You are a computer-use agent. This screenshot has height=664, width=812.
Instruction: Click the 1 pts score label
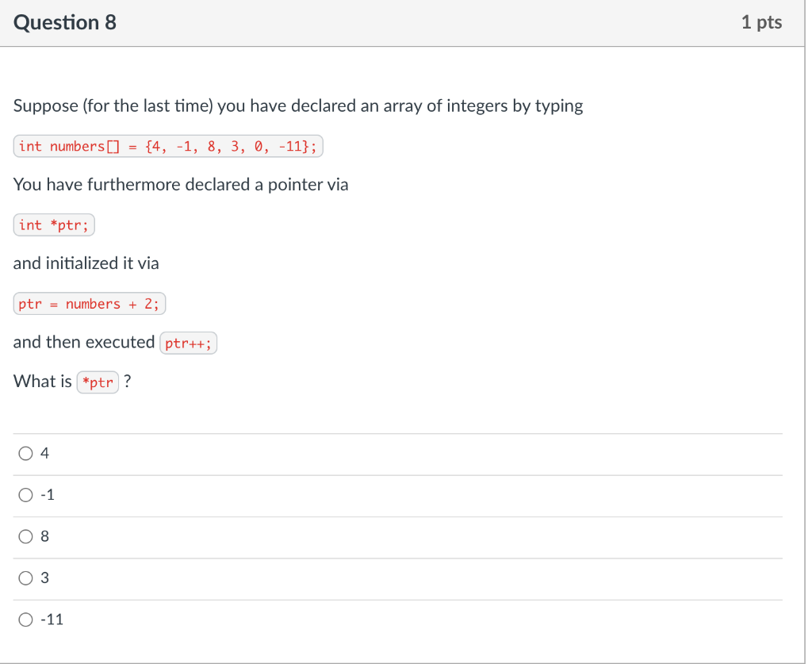pyautogui.click(x=761, y=22)
